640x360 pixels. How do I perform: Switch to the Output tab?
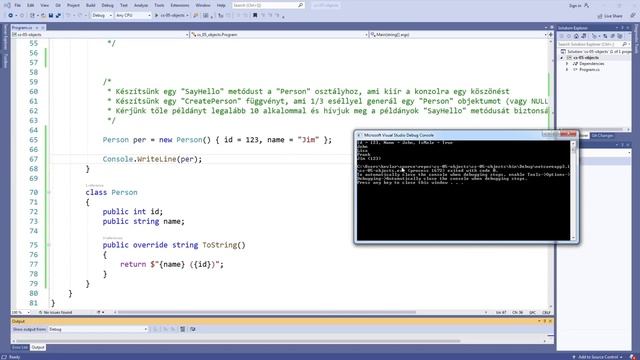point(38,347)
